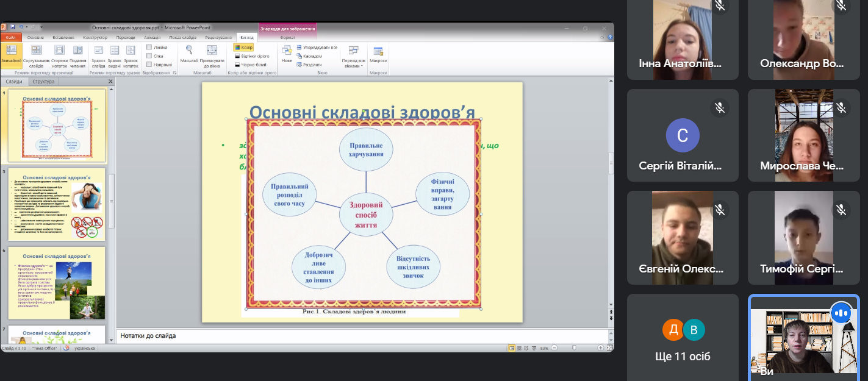Open the Slide Sorter view (Сортувальник слайдів)

(x=37, y=53)
